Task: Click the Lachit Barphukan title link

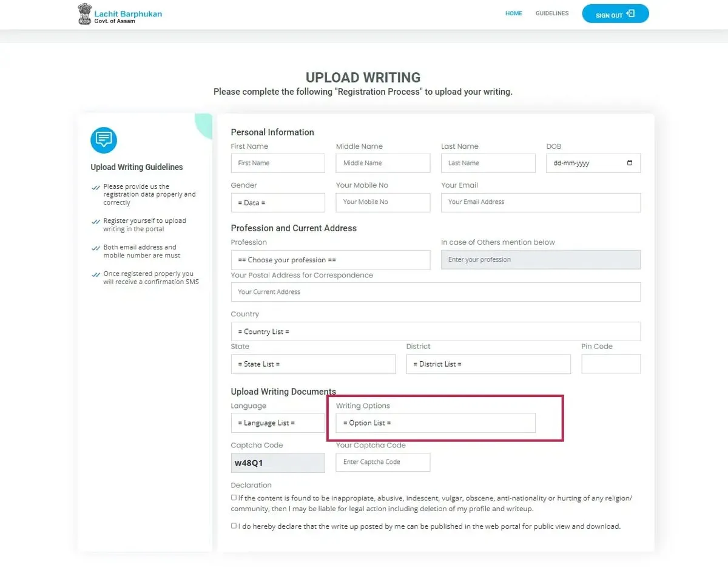Action: tap(128, 13)
